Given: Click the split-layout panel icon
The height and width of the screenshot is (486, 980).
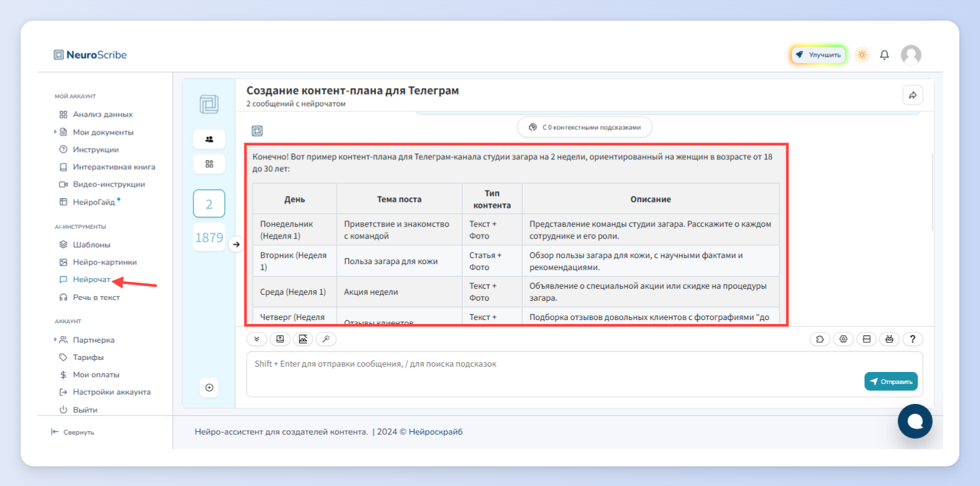Looking at the screenshot, I should point(867,339).
